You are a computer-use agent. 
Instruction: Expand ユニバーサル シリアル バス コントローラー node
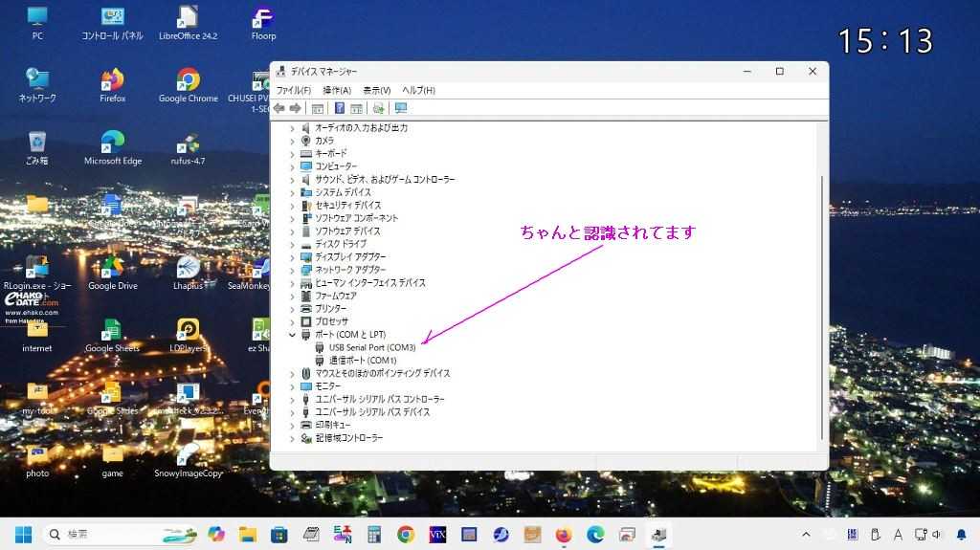pyautogui.click(x=293, y=399)
